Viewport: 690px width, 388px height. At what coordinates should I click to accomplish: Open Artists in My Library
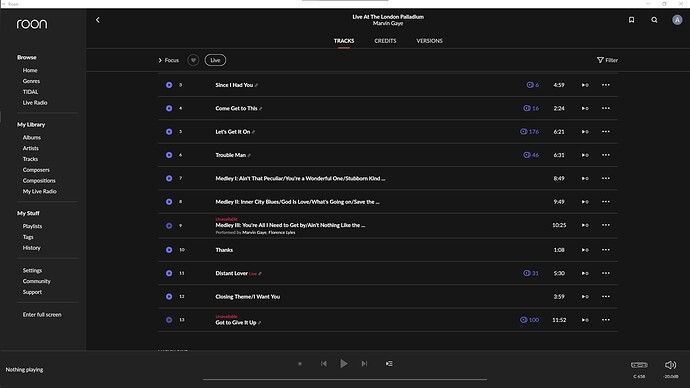tap(31, 148)
